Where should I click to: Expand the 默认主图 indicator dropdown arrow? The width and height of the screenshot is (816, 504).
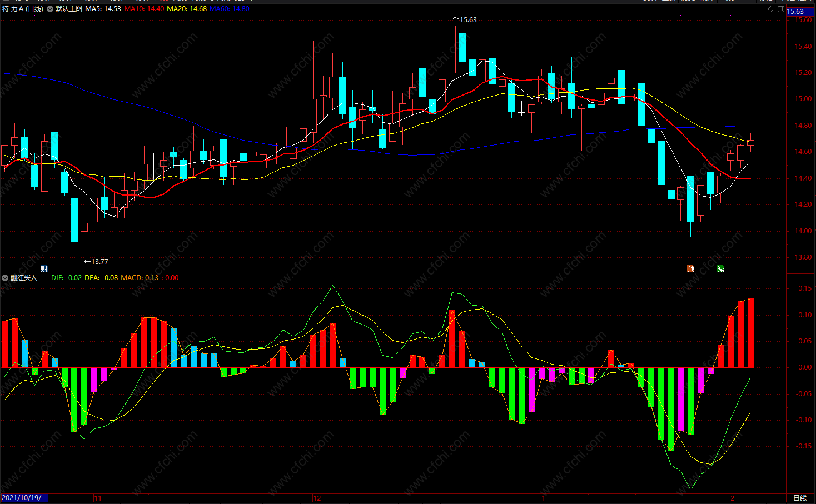click(50, 9)
